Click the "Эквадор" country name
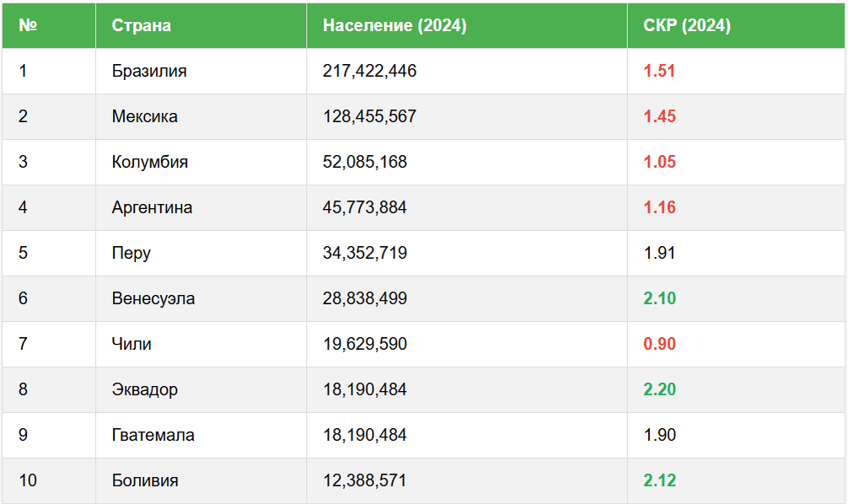The height and width of the screenshot is (504, 848). click(145, 389)
